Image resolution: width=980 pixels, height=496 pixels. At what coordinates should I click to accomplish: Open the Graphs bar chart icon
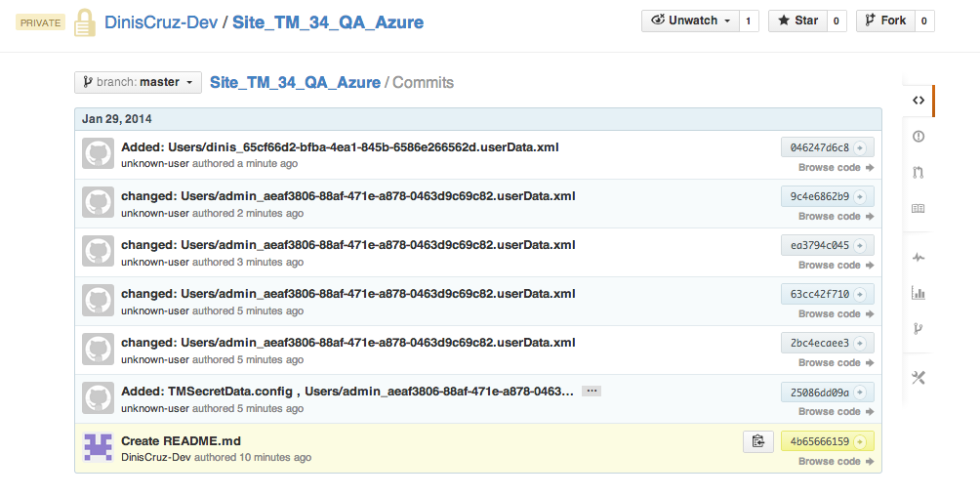pos(918,292)
